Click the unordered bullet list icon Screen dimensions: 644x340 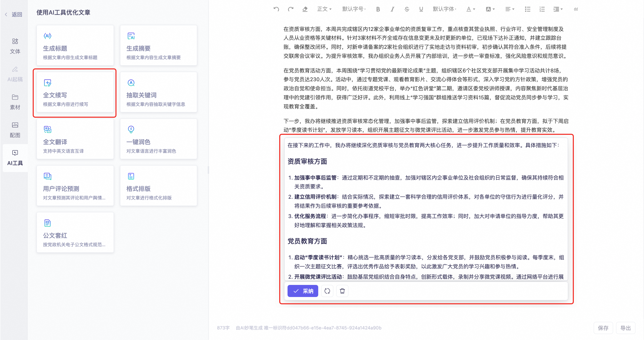528,9
